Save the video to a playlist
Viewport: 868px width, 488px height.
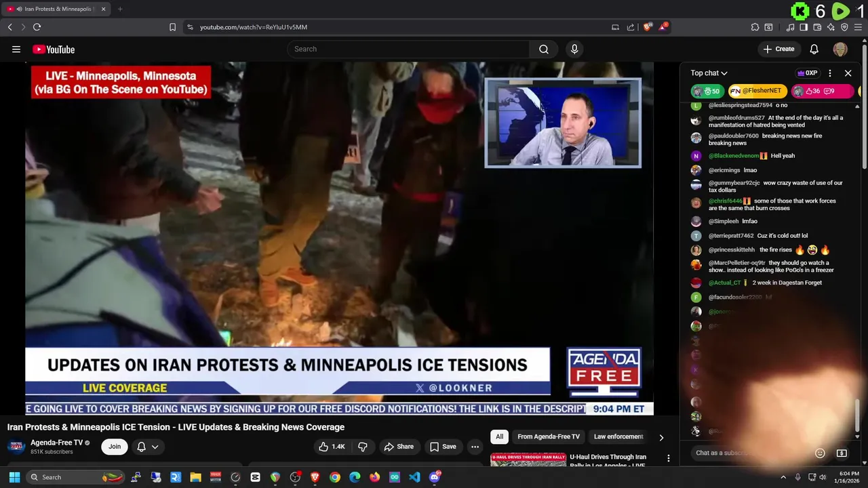443,447
